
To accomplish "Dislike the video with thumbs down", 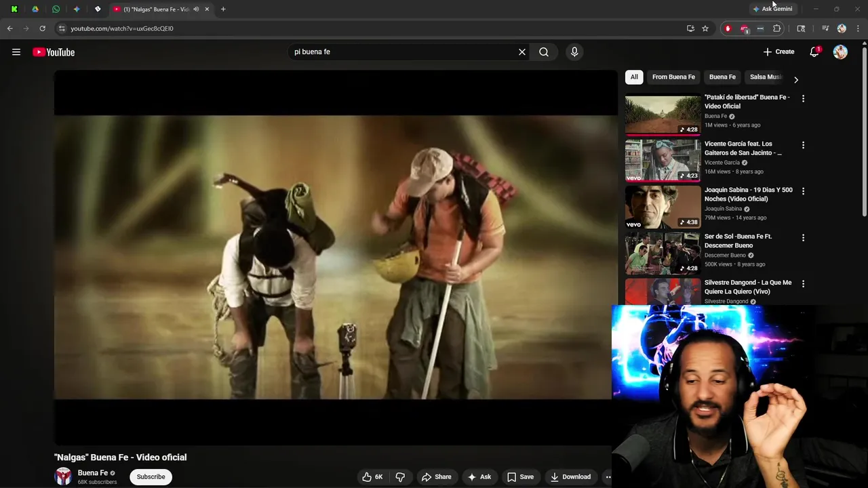I will click(x=400, y=477).
